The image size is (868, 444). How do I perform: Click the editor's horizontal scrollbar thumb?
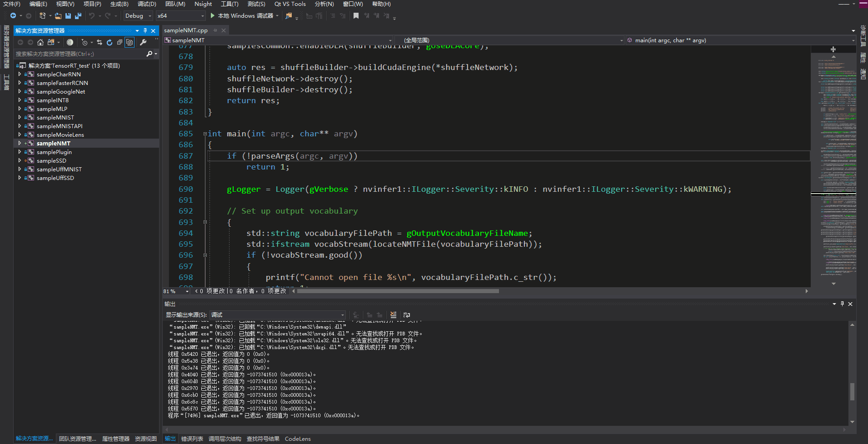click(x=398, y=291)
